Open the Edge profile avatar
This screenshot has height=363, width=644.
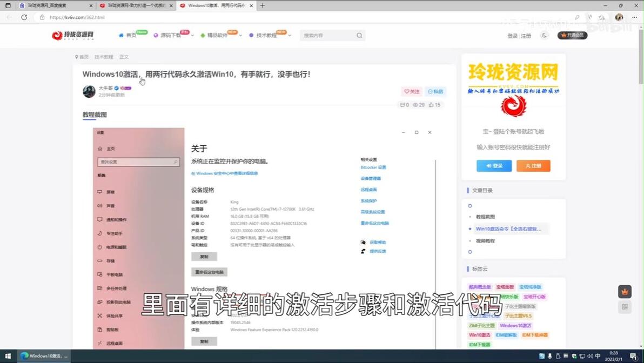[619, 17]
